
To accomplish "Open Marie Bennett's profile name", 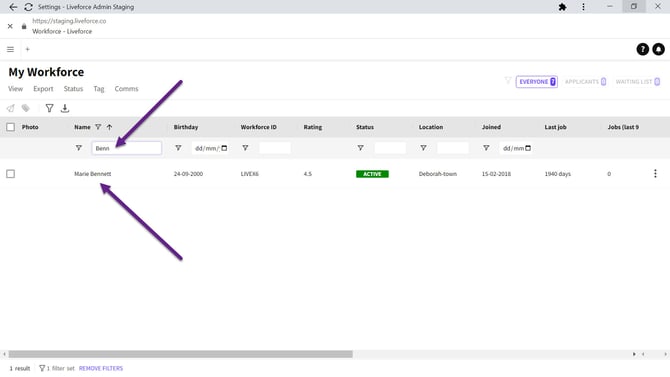I will tap(93, 174).
